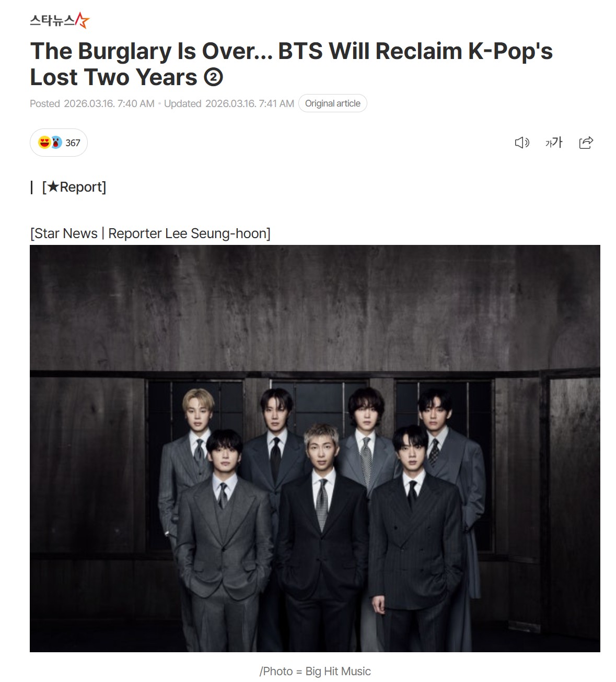Click the Photo = Big Hit Music caption
Image resolution: width=616 pixels, height=682 pixels.
tap(315, 671)
